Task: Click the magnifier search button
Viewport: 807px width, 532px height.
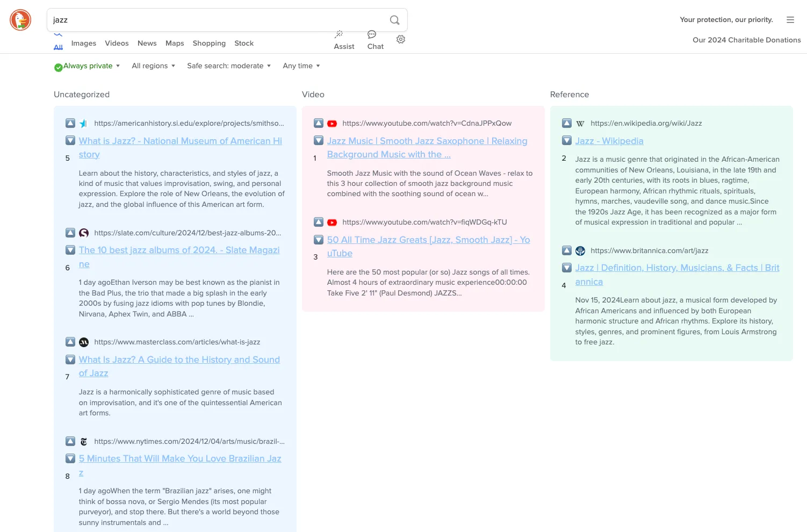Action: tap(394, 20)
